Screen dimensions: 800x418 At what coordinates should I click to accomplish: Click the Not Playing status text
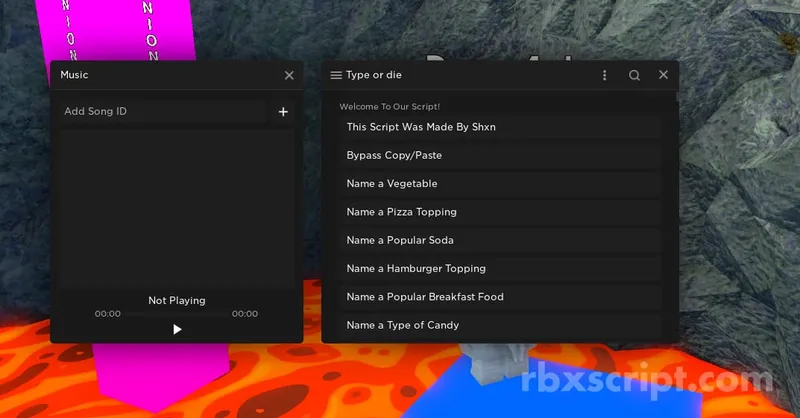177,301
